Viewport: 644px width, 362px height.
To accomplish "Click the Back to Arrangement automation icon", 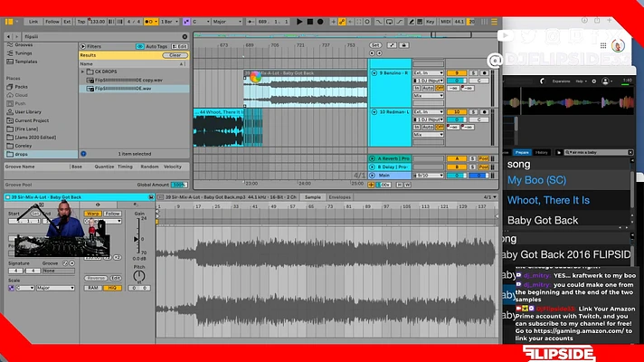I will [x=350, y=22].
